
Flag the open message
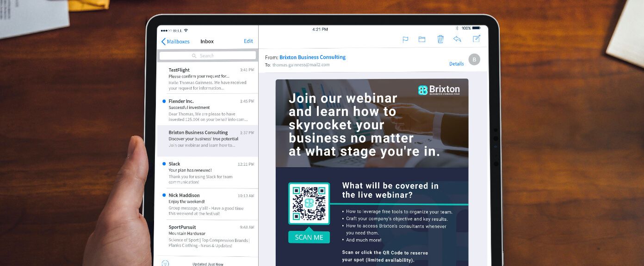(x=405, y=39)
